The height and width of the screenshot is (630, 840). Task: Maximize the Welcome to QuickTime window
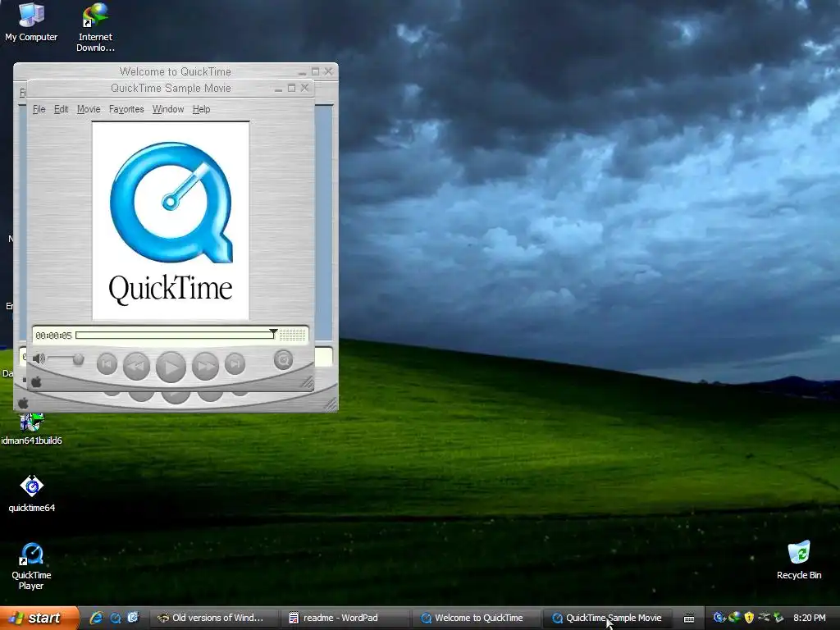(x=316, y=71)
